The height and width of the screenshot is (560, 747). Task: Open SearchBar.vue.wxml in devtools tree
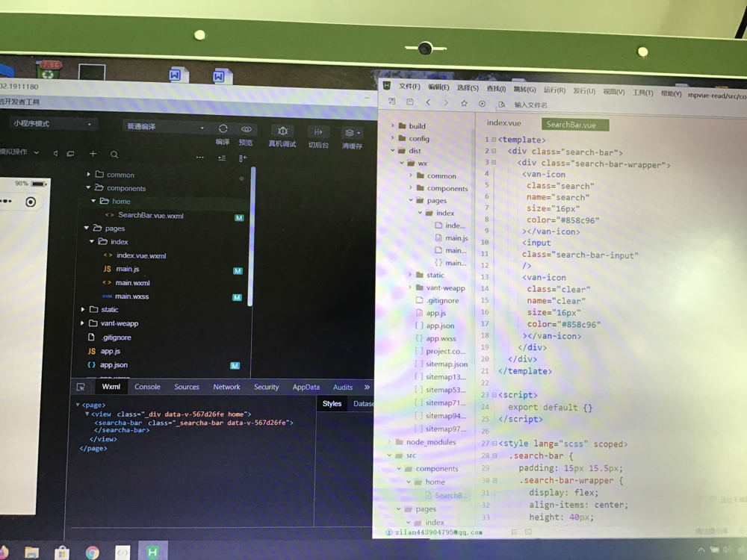pyautogui.click(x=151, y=215)
